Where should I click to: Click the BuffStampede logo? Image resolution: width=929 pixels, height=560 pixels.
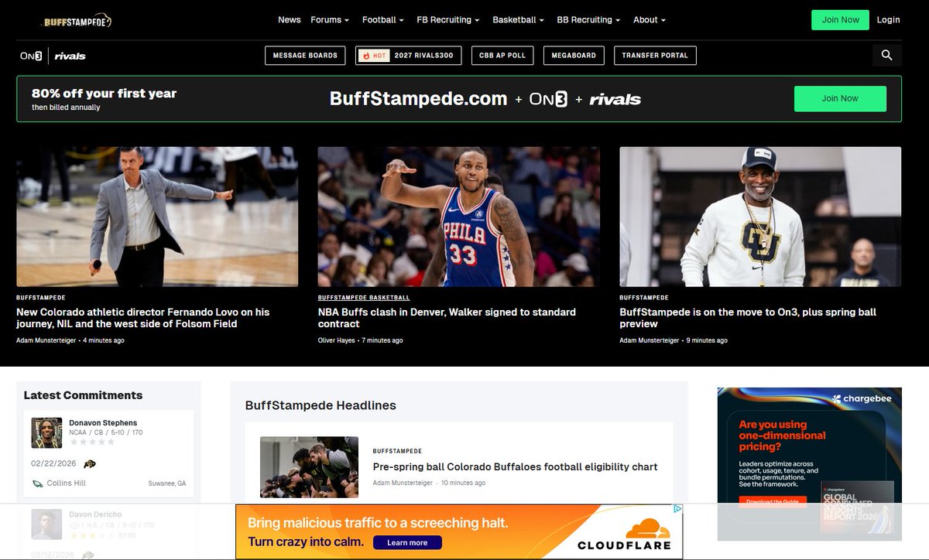click(77, 21)
